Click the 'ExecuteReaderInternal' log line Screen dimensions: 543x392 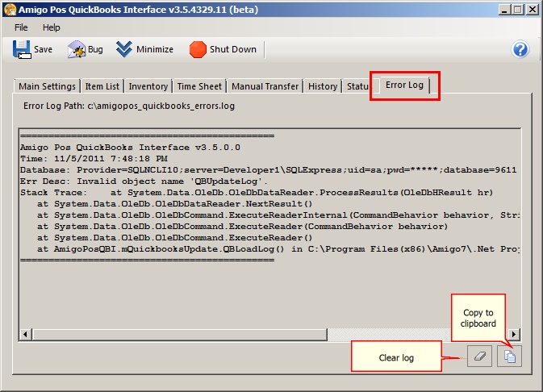278,215
